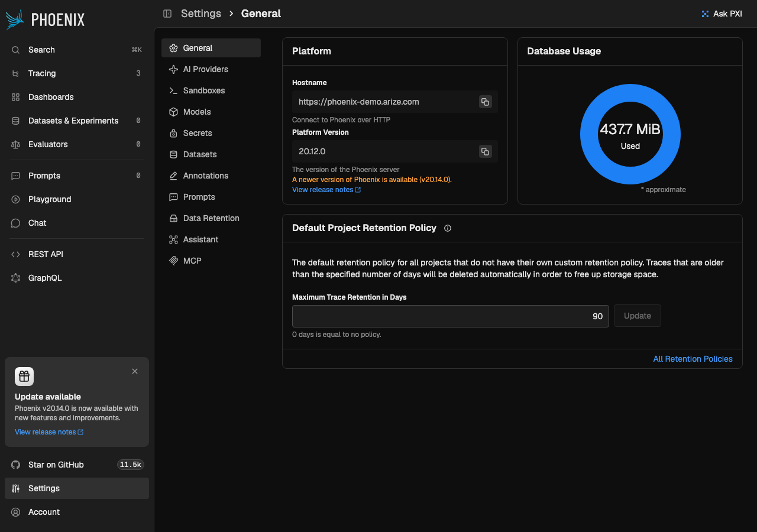This screenshot has height=532, width=757.
Task: Copy the Hostname value
Action: pyautogui.click(x=485, y=102)
